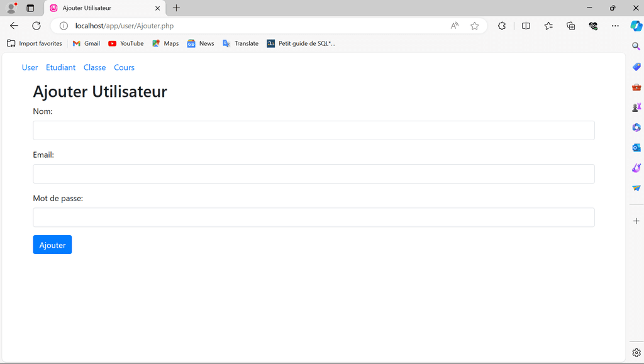The width and height of the screenshot is (644, 364).
Task: Click the address bar URL text
Action: [125, 26]
